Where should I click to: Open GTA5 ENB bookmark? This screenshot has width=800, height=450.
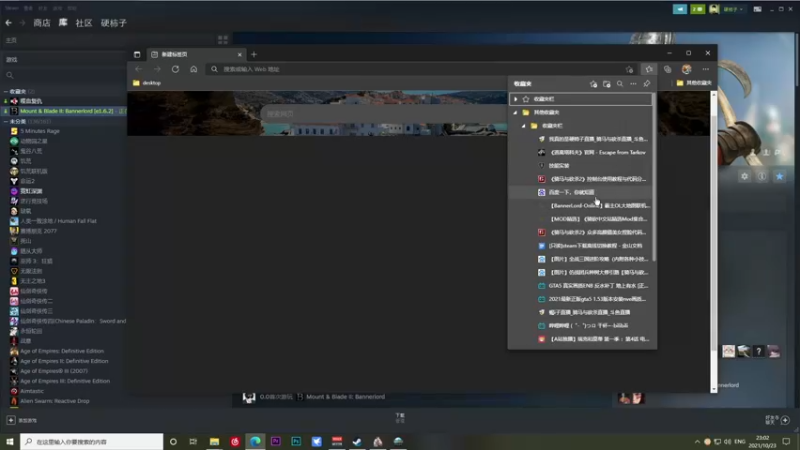pos(582,286)
